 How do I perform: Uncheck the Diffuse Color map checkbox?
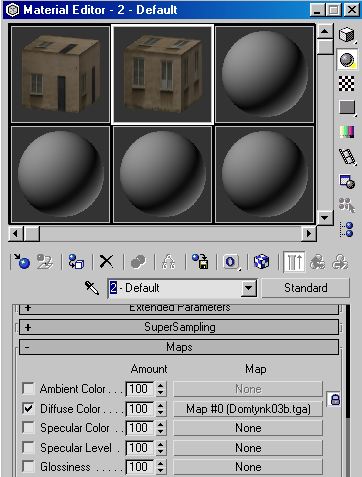click(28, 408)
